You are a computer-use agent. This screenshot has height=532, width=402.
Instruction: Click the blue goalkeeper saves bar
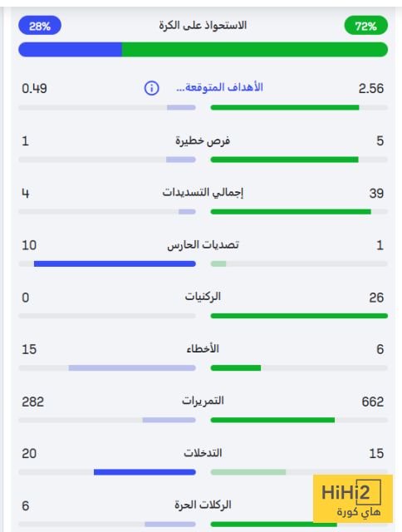click(x=115, y=264)
